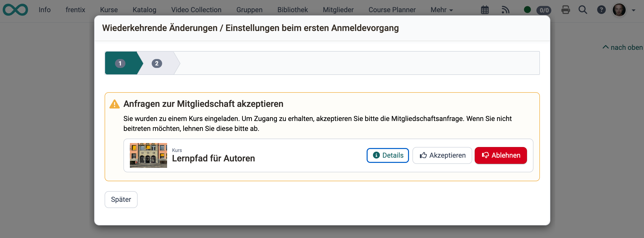
Task: Postpone with the Später button
Action: click(121, 200)
